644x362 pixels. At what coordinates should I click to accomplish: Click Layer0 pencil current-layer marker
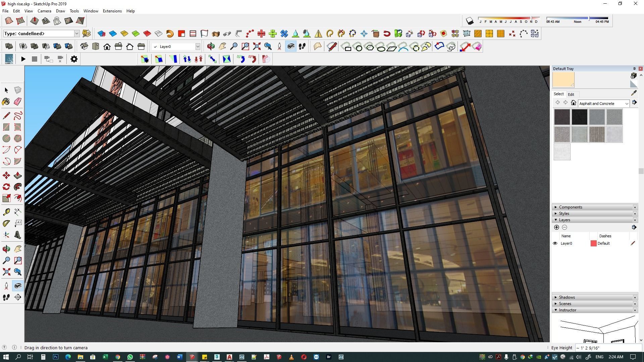(633, 243)
